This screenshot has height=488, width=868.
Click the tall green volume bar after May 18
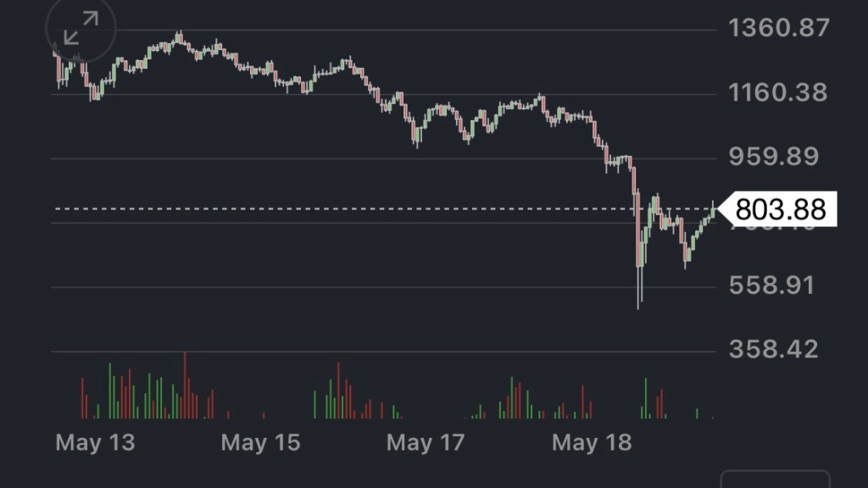click(x=646, y=398)
